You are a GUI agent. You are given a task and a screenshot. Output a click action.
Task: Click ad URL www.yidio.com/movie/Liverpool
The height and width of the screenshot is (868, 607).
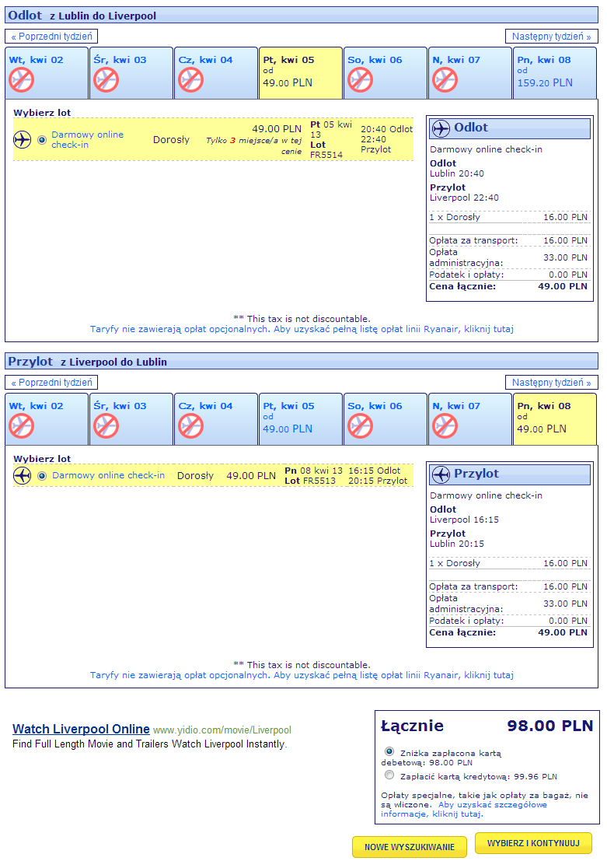(222, 730)
